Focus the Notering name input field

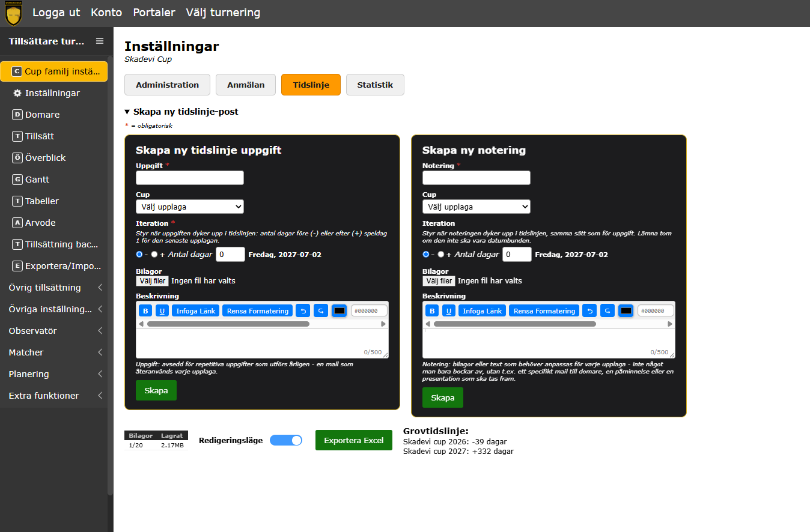coord(477,178)
